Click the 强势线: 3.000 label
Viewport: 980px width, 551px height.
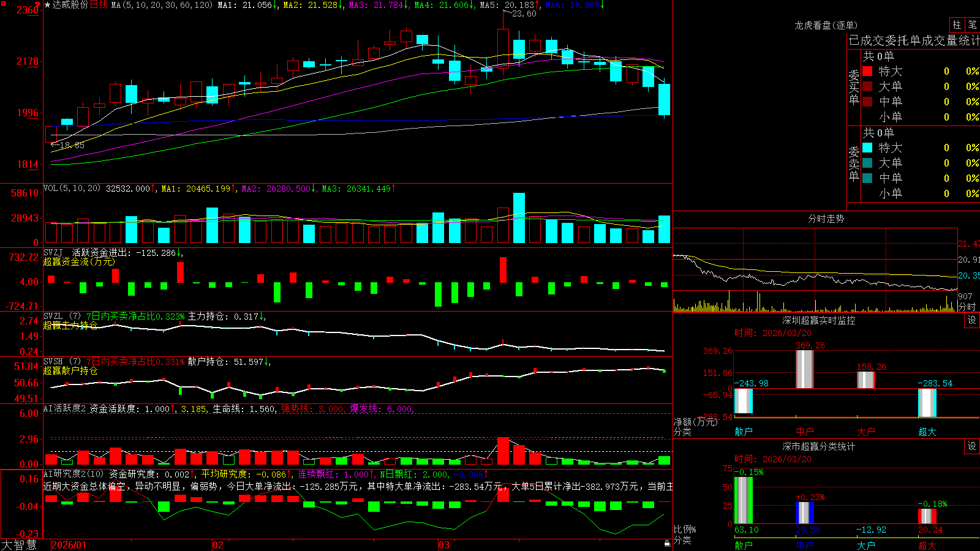[312, 408]
